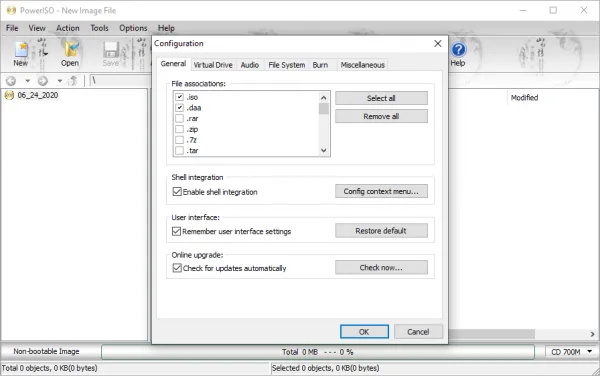
Task: Click the file list scroll right arrow
Action: tap(592, 334)
